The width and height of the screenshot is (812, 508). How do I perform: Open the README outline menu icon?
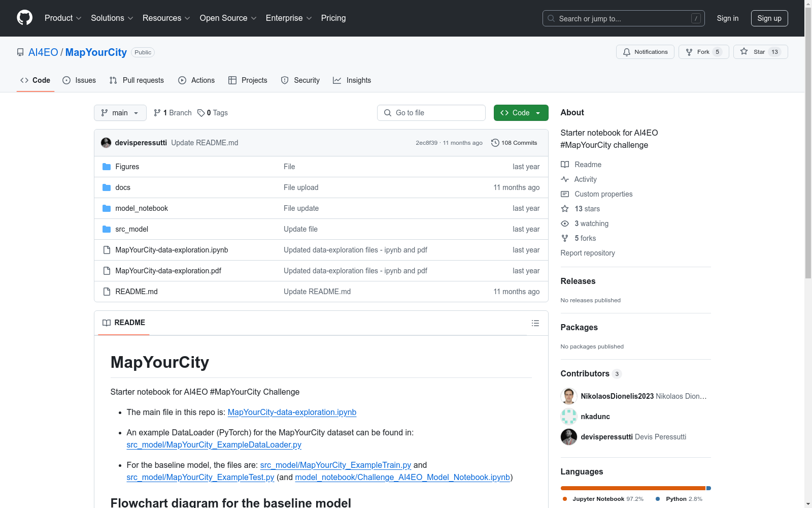point(535,323)
